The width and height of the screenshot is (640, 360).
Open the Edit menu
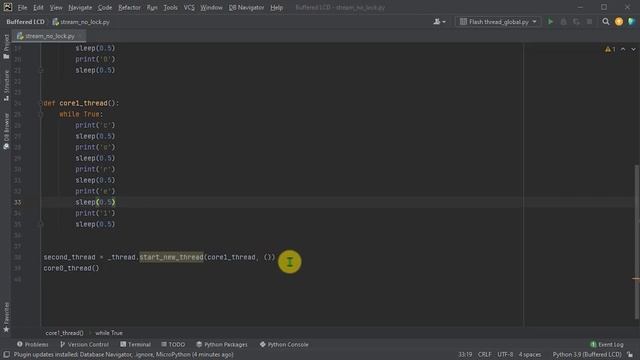38,7
